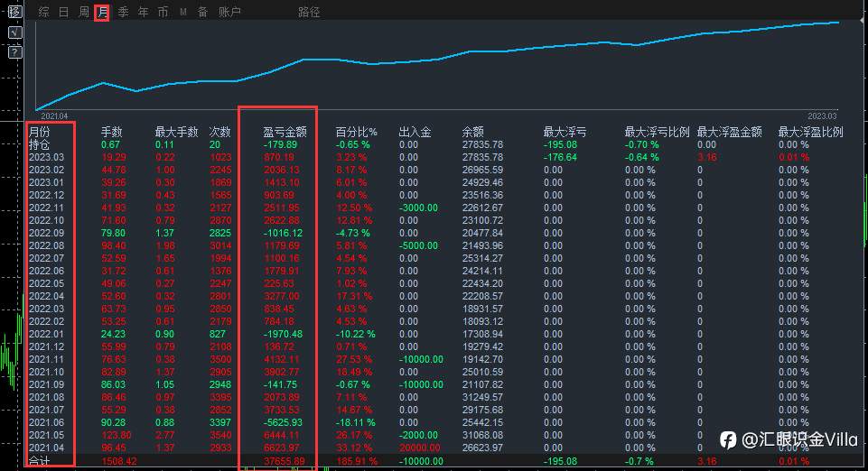Click balance value 26965.59
This screenshot has height=471, width=868.
(x=482, y=171)
